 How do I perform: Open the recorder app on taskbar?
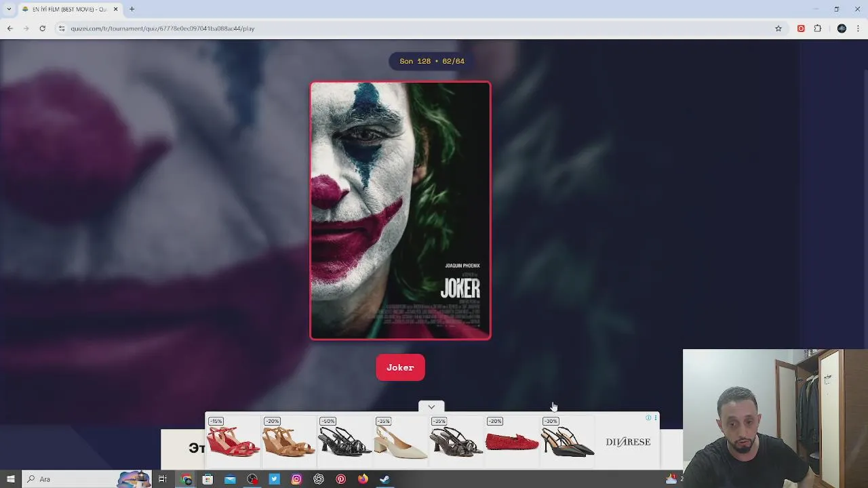click(x=252, y=479)
